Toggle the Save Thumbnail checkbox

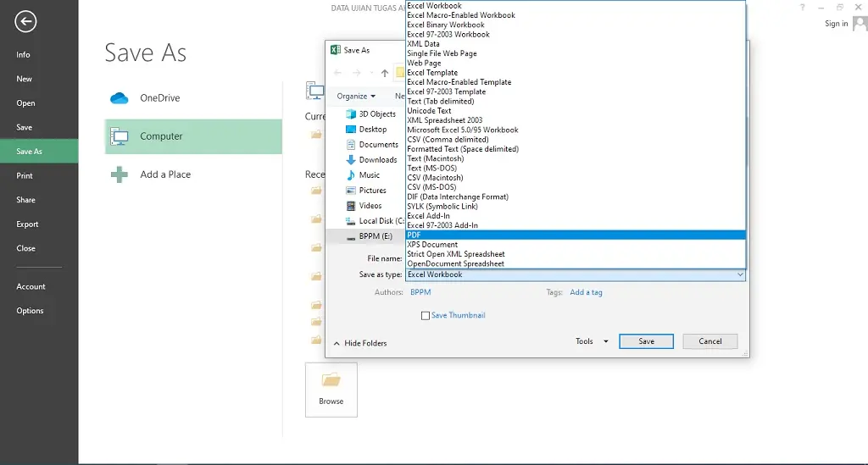pyautogui.click(x=426, y=316)
